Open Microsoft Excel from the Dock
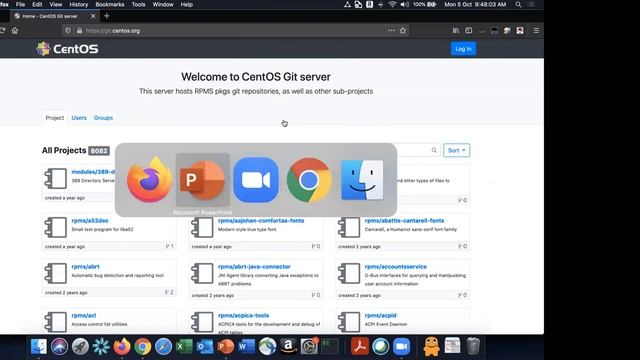The height and width of the screenshot is (360, 640). (184, 347)
